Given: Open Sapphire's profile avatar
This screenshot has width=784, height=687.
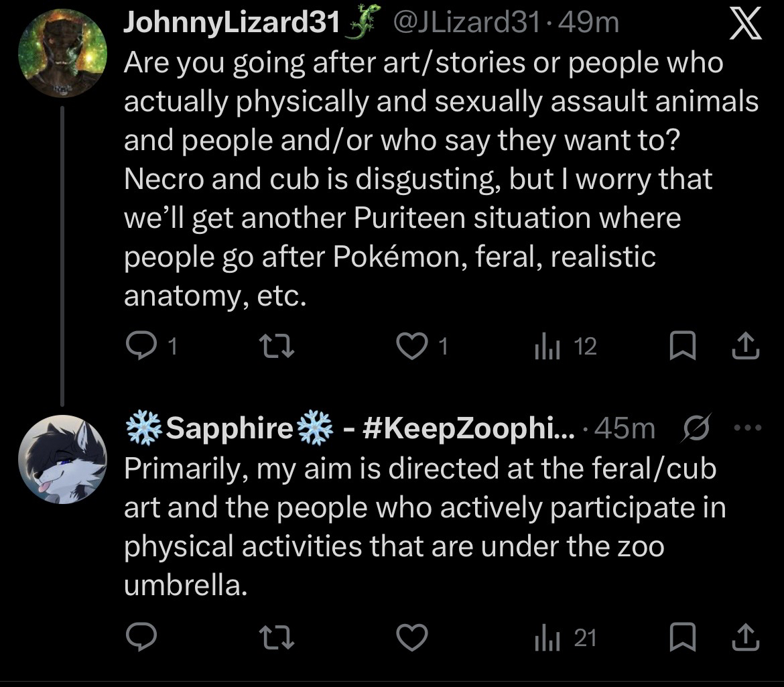Looking at the screenshot, I should pos(62,458).
